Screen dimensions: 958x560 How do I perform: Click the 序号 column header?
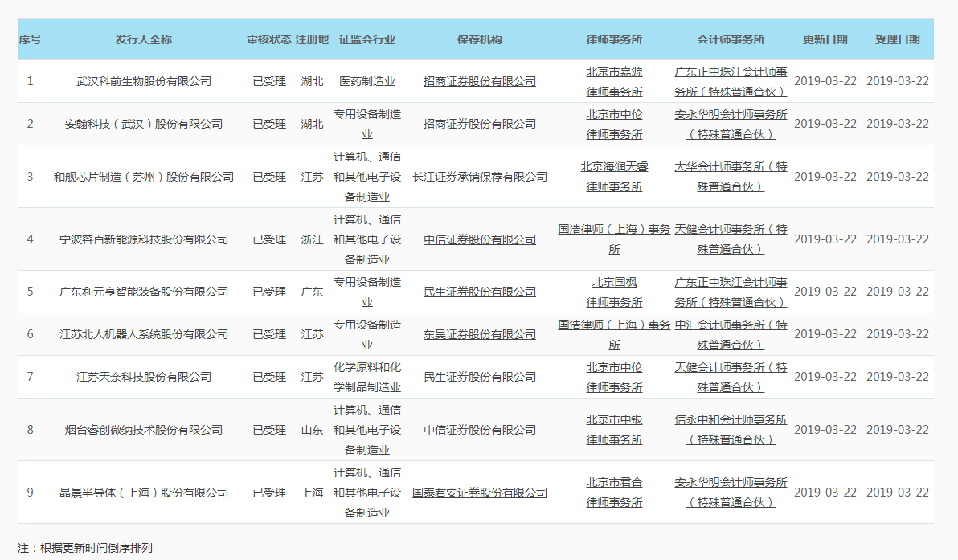pyautogui.click(x=30, y=39)
